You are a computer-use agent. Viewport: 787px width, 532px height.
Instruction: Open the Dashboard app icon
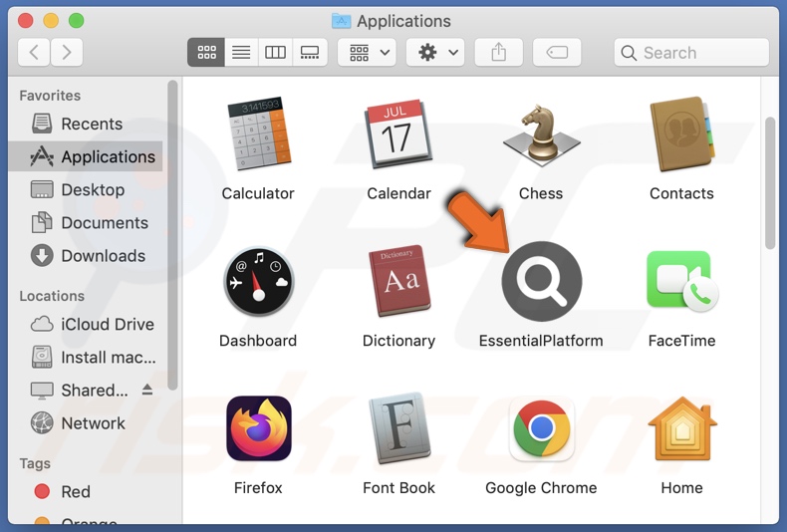pyautogui.click(x=258, y=282)
